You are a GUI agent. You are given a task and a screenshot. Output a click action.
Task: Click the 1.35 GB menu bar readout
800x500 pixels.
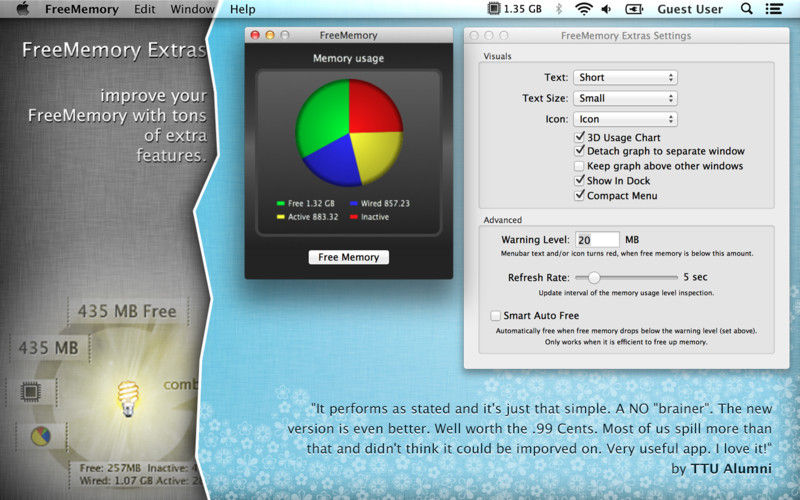pyautogui.click(x=522, y=9)
